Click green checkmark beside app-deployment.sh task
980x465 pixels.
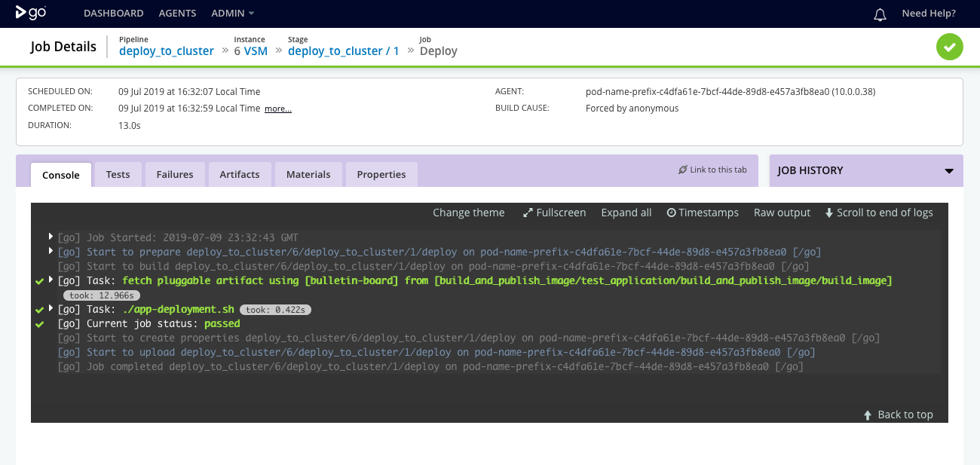coord(40,310)
